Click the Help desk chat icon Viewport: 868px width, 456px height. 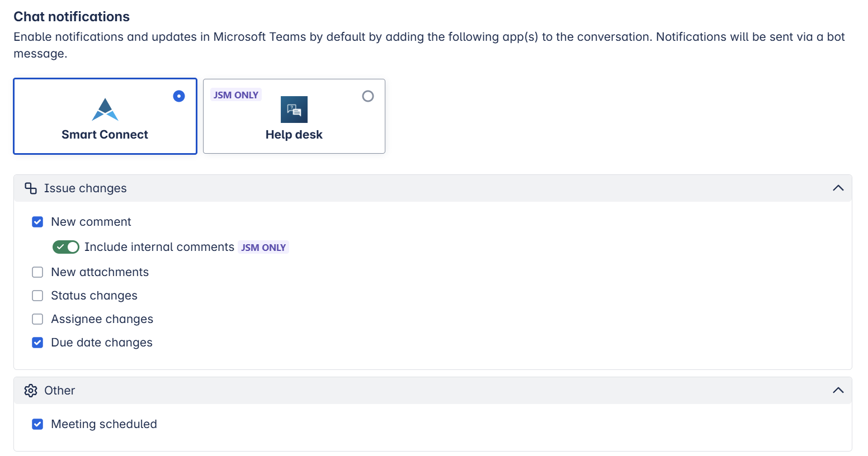pos(294,110)
